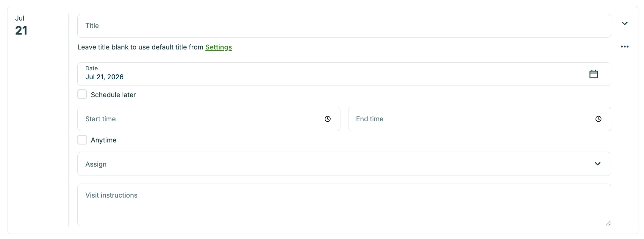Screen dimensions: 644x239
Task: Focus the Title input field
Action: (x=344, y=26)
